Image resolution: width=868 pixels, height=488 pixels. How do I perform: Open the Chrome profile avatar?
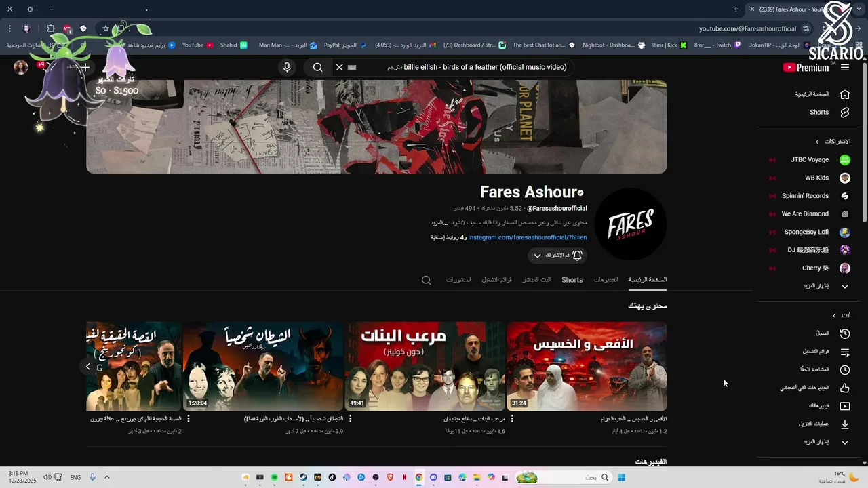click(26, 28)
